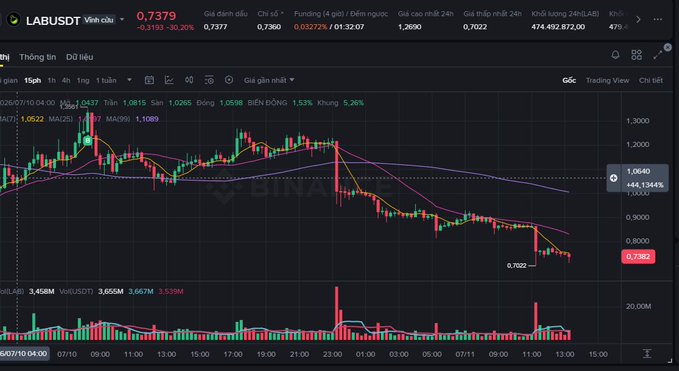The width and height of the screenshot is (679, 371).
Task: Switch to the 'Thông tin' tab
Action: pyautogui.click(x=38, y=57)
